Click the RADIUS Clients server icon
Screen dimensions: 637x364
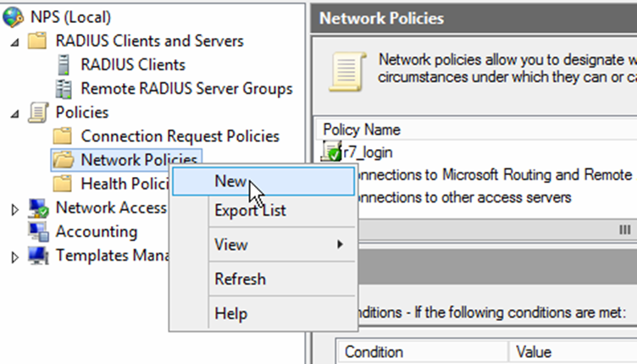tap(63, 64)
